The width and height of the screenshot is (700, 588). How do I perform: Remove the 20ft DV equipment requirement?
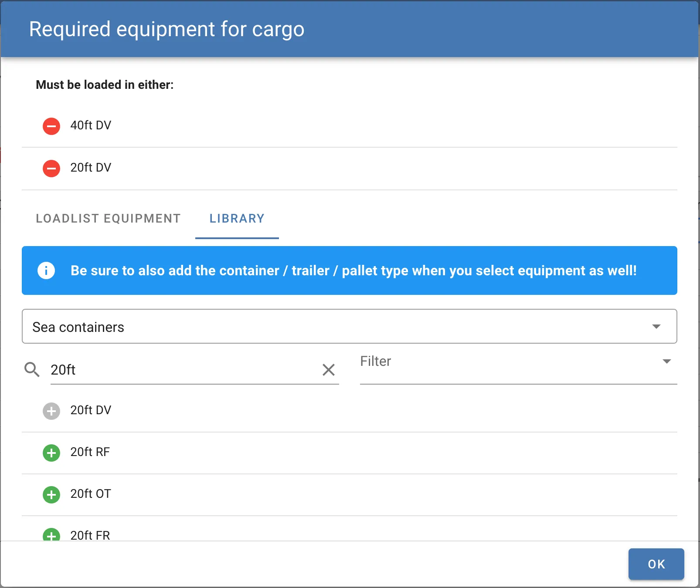tap(51, 169)
